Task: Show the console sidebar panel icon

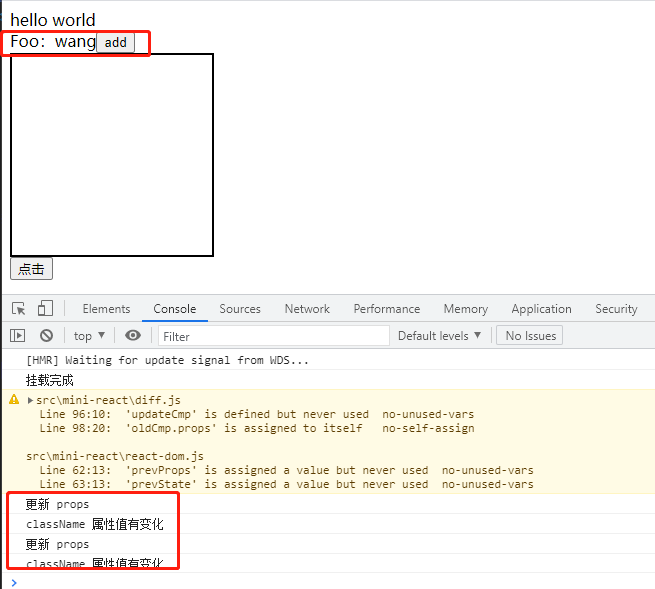Action: tap(18, 335)
